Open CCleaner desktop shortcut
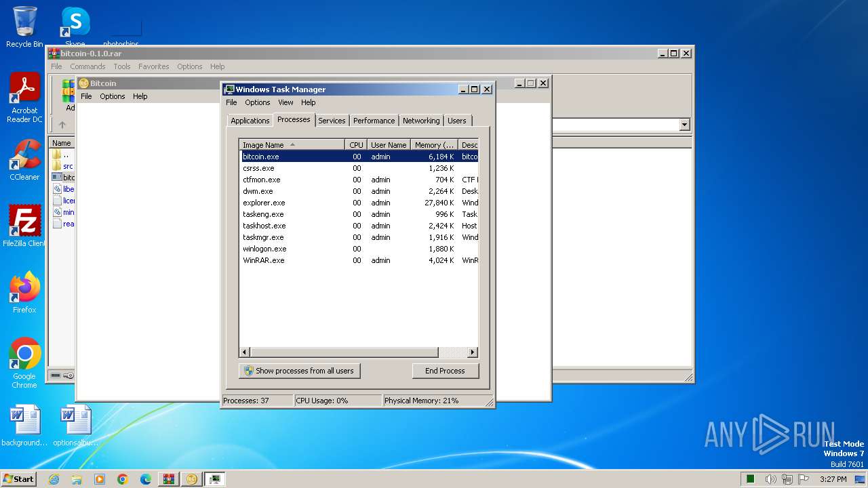 (24, 160)
